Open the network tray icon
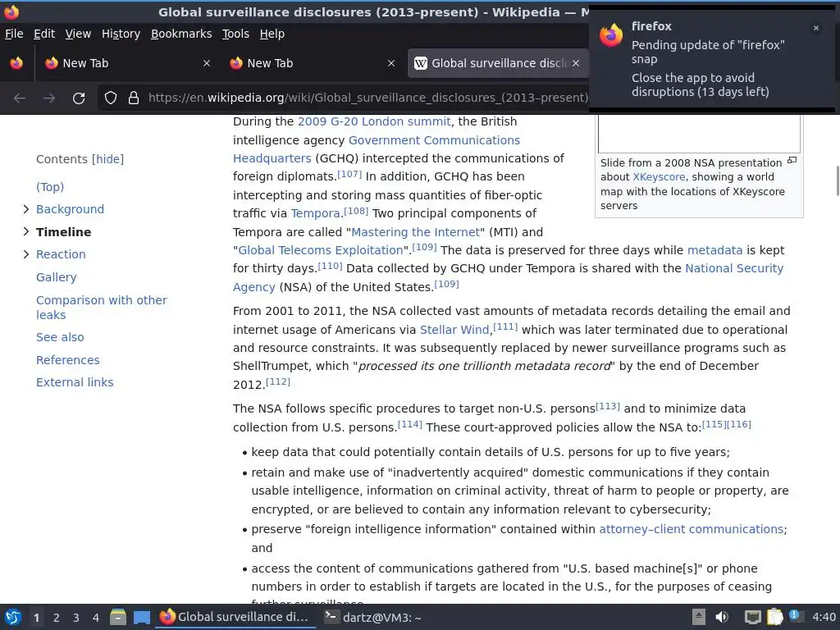 pyautogui.click(x=753, y=617)
